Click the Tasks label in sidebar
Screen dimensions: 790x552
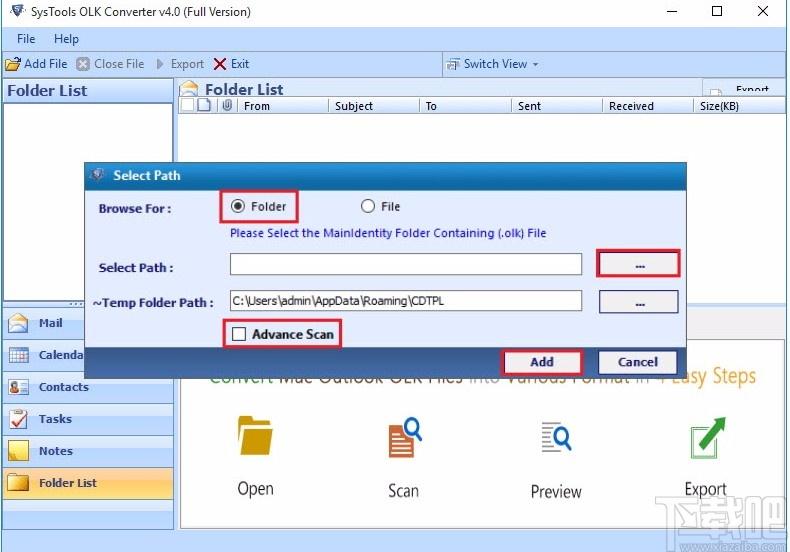(x=55, y=419)
